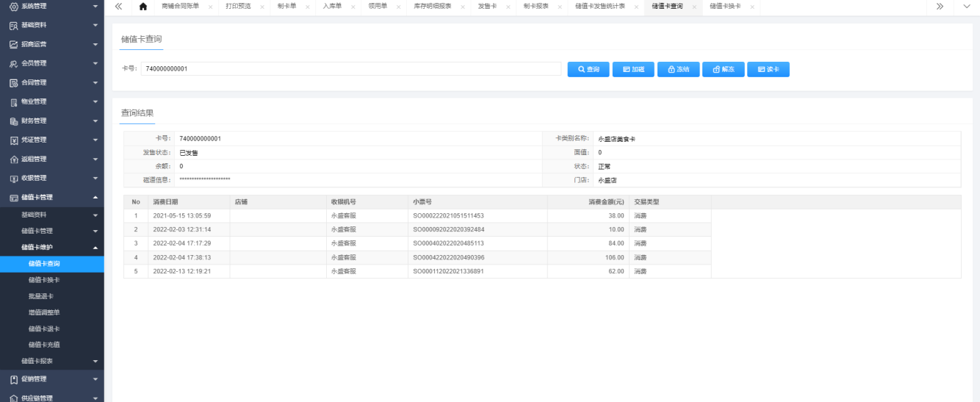Switch to the 打印预览 tab
The image size is (980, 402).
click(x=238, y=6)
